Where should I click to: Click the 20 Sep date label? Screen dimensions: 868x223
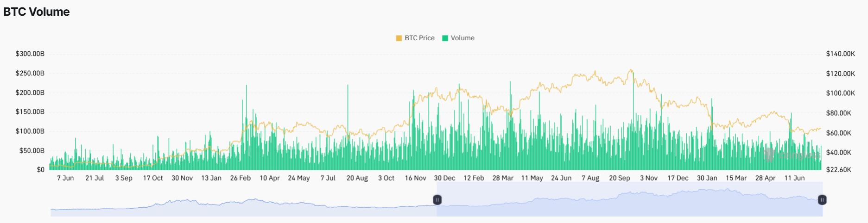click(620, 178)
